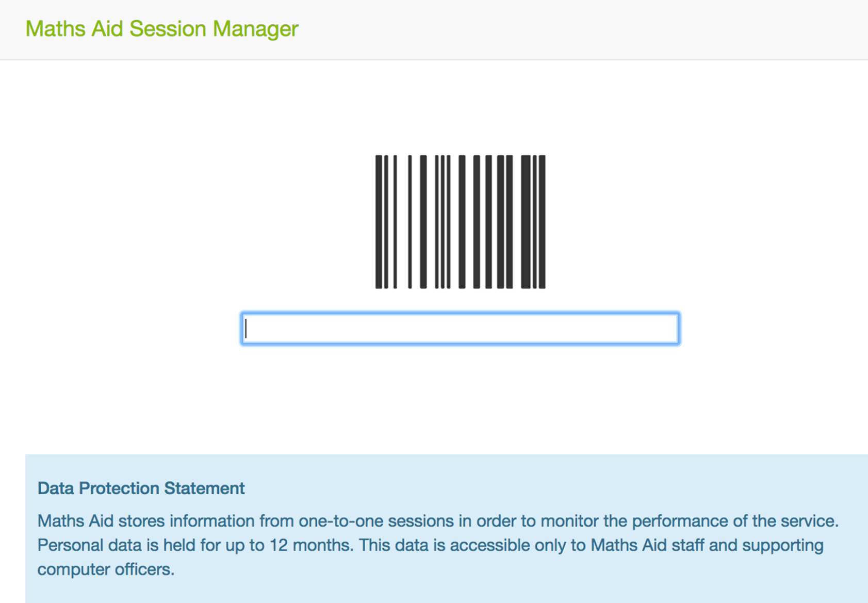Click the sentence starting "Maths Aid stores information"
This screenshot has height=603, width=868.
point(438,521)
